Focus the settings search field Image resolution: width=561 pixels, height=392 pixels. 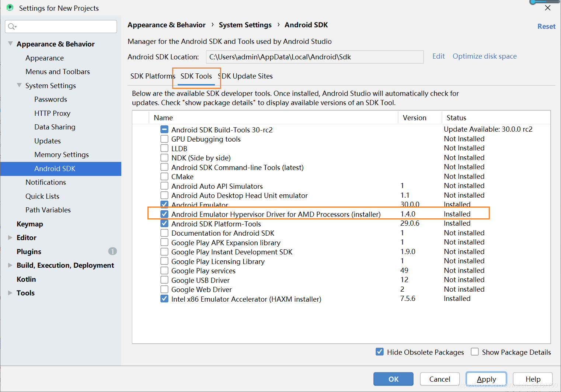61,27
